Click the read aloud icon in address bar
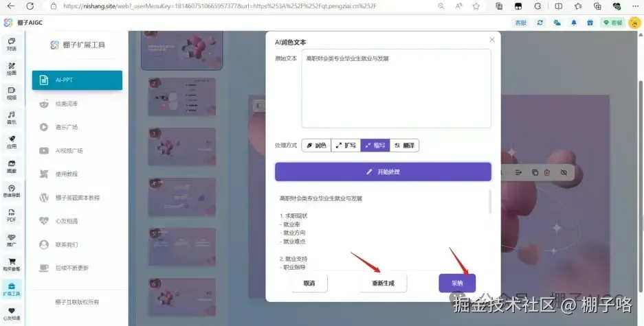This screenshot has height=326, width=644. point(458,6)
